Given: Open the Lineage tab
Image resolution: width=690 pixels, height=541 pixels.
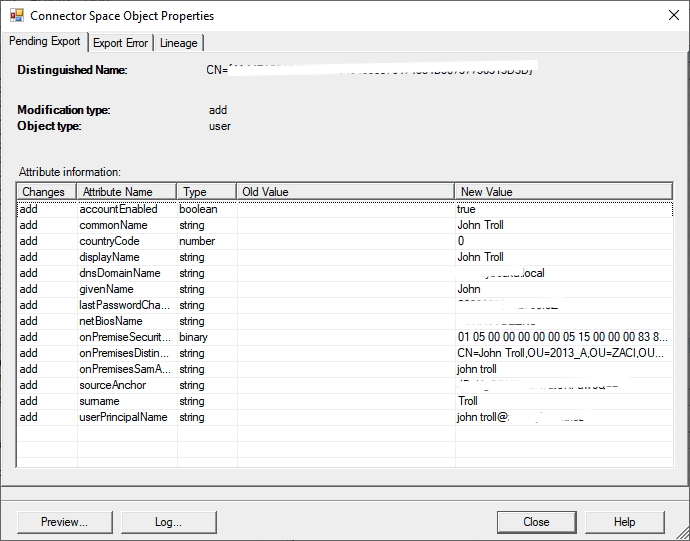Looking at the screenshot, I should [x=178, y=43].
